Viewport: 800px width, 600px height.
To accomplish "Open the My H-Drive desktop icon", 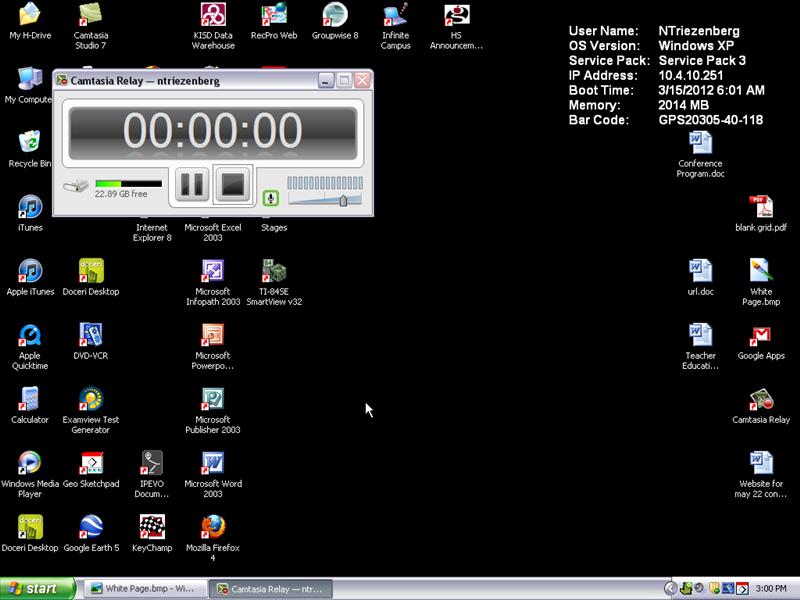I will pos(30,20).
